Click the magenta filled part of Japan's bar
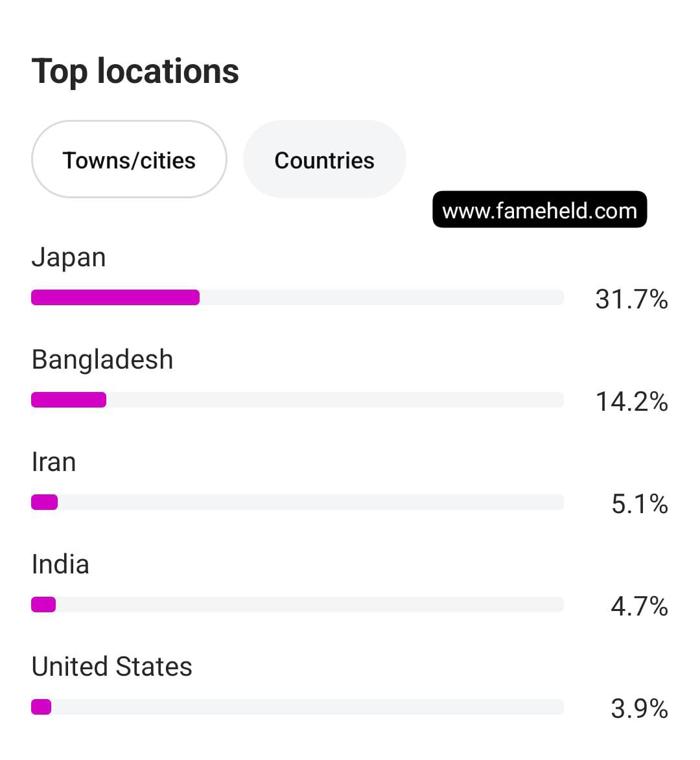 click(115, 297)
